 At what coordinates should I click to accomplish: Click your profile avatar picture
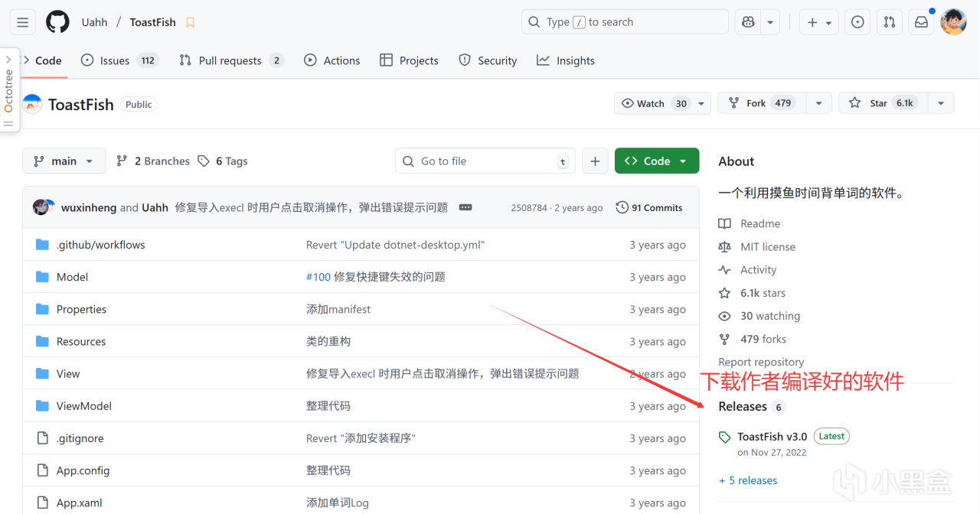[953, 21]
